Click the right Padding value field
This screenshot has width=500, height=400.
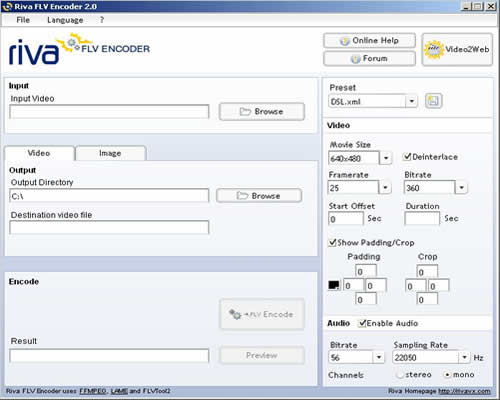pyautogui.click(x=376, y=285)
